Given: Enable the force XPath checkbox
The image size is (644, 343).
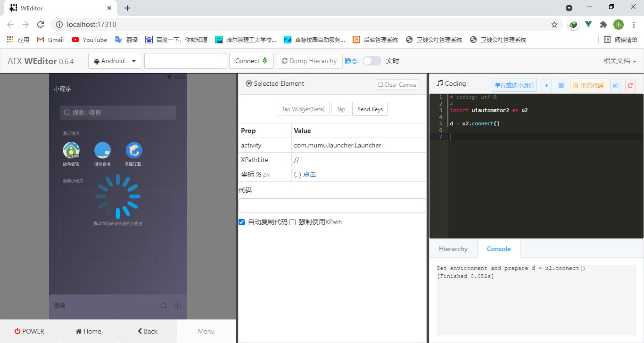Looking at the screenshot, I should [x=292, y=222].
